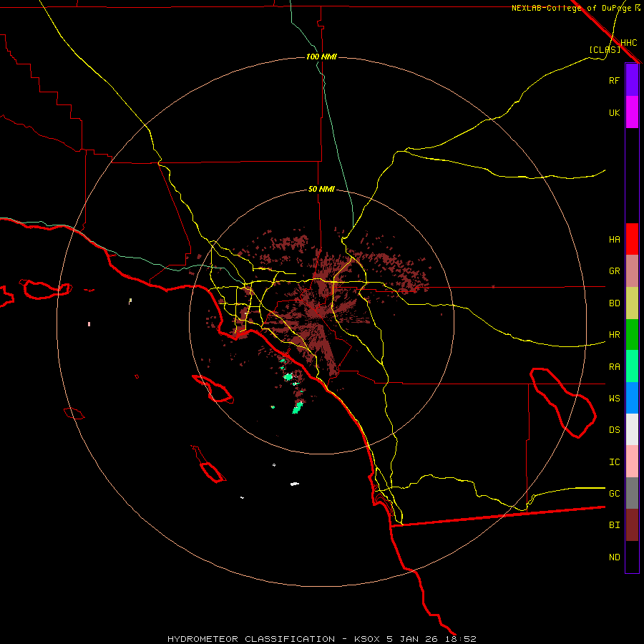Viewport: 644px width, 644px height.
Task: Click the 18:52 timestamp
Action: [459, 639]
